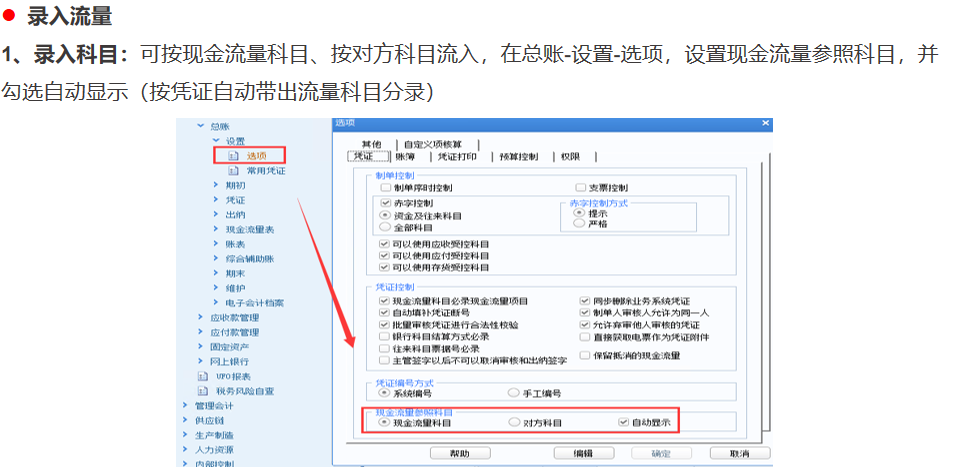Enable 银行科目结算方式必录 checkbox
The image size is (953, 473).
(x=384, y=336)
